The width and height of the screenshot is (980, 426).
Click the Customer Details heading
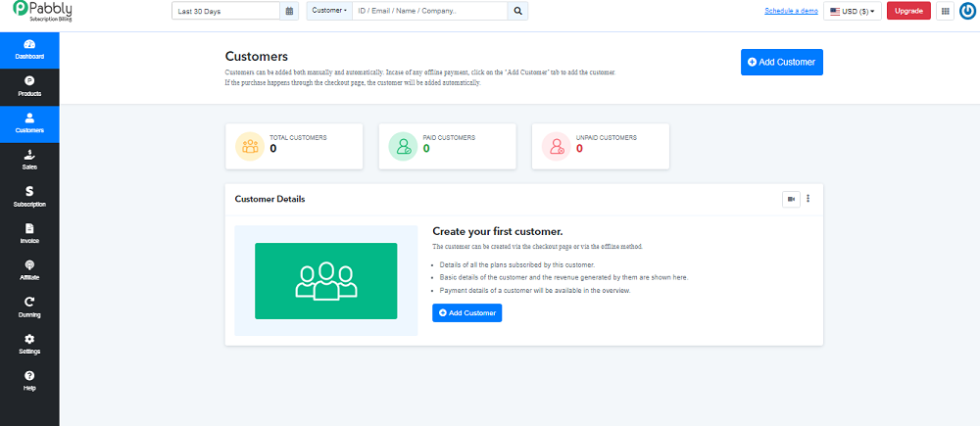(270, 199)
